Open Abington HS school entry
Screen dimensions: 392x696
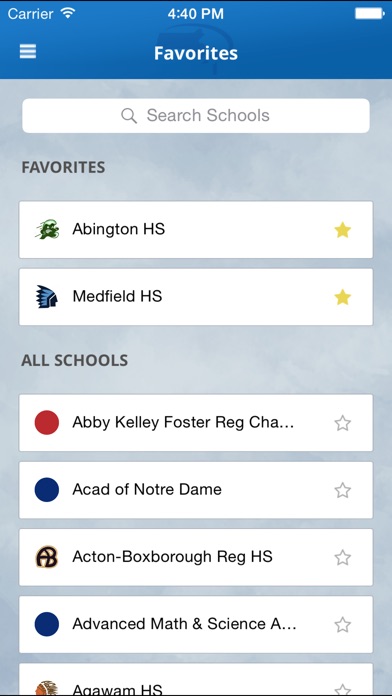[196, 229]
